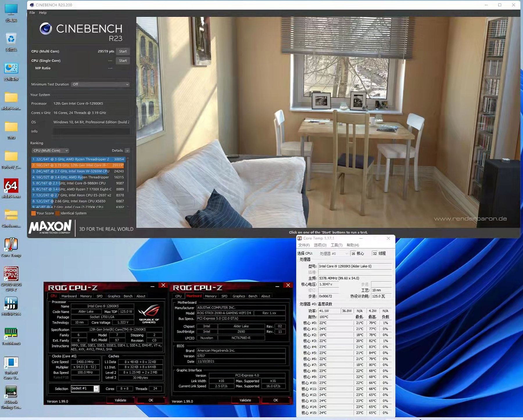This screenshot has height=420, width=523.
Task: Select the highlighted 12th Gen Core i9 ranking row
Action: pyautogui.click(x=78, y=165)
